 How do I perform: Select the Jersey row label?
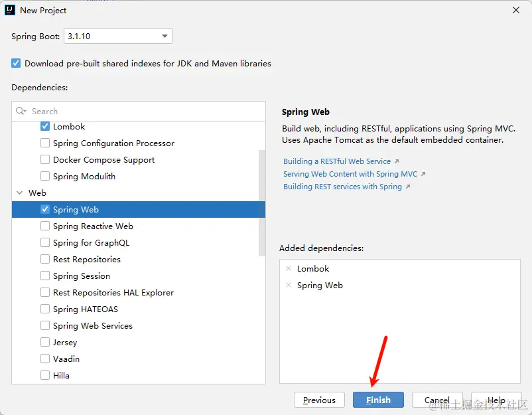click(65, 343)
